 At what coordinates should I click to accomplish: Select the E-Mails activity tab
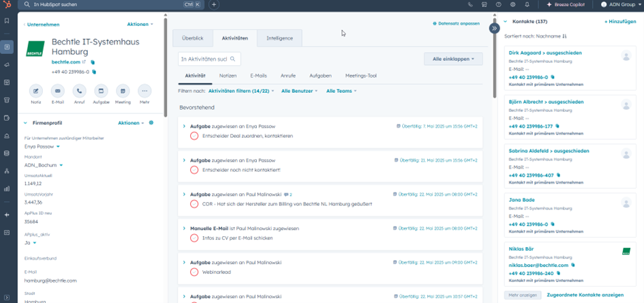point(258,76)
